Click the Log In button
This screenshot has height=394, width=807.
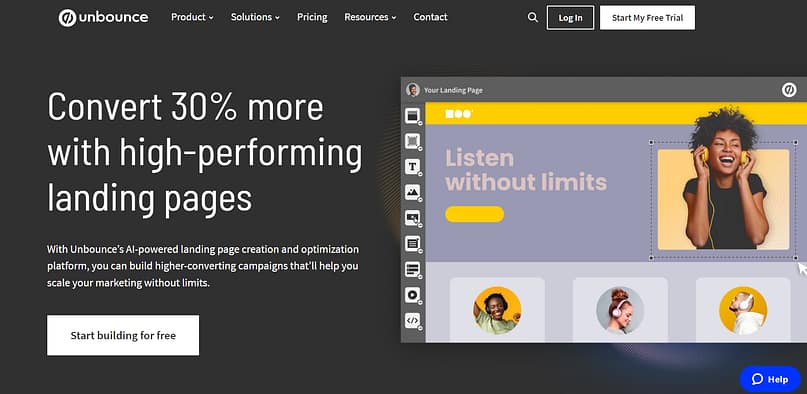coord(570,18)
